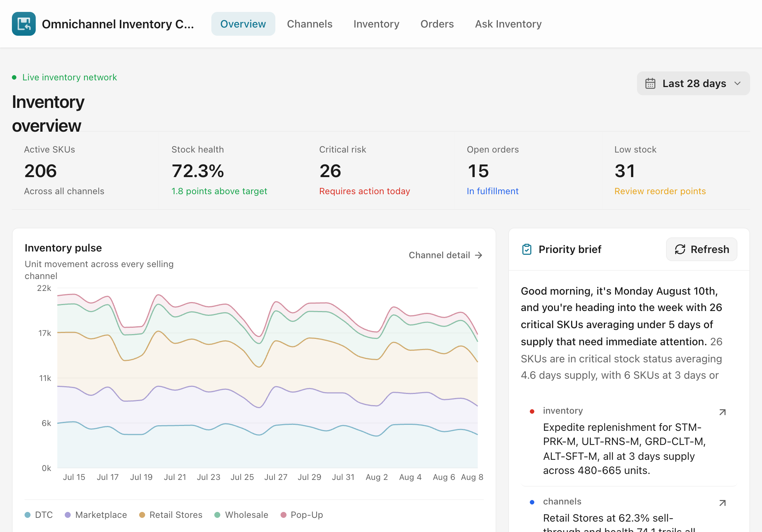Image resolution: width=762 pixels, height=532 pixels.
Task: Open the Channel detail link
Action: click(445, 255)
